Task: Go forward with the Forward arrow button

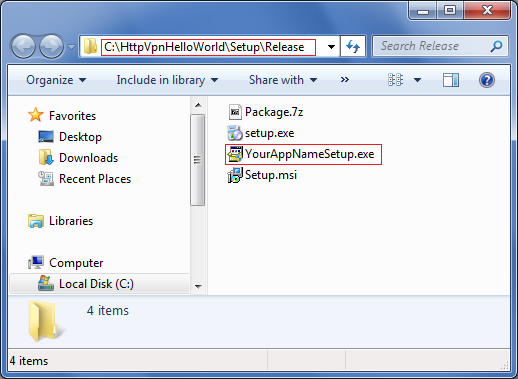Action: (51, 46)
